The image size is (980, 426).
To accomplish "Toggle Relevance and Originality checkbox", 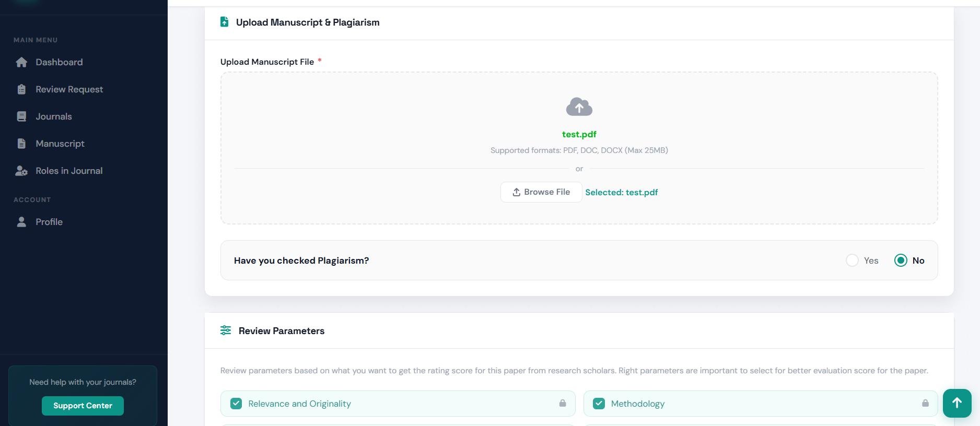I will point(236,404).
